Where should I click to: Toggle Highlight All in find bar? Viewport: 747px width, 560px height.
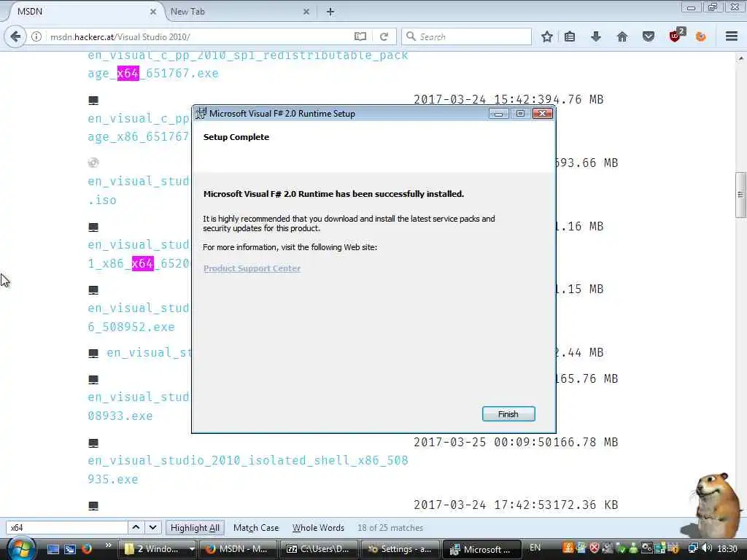coord(195,528)
